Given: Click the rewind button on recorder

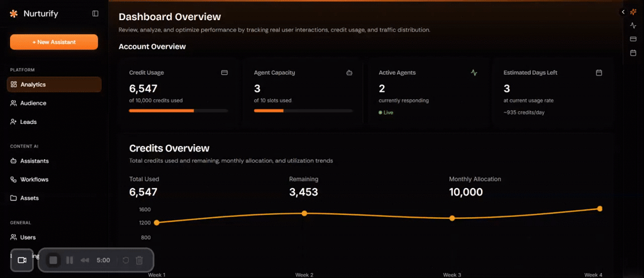Looking at the screenshot, I should [x=85, y=260].
